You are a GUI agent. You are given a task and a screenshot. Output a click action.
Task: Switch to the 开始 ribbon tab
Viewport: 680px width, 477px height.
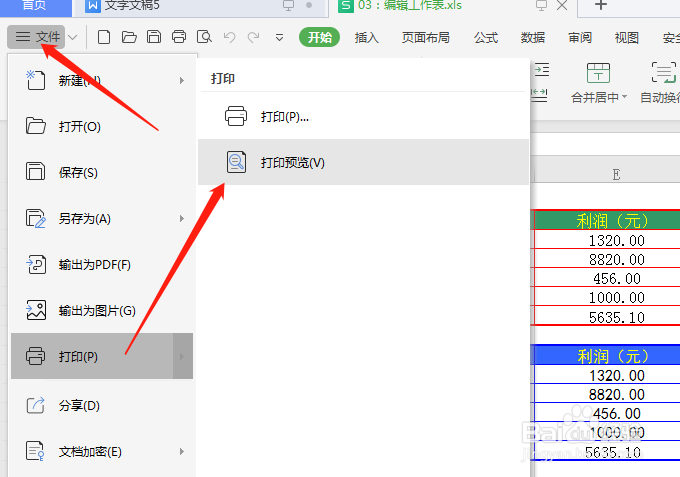click(319, 38)
